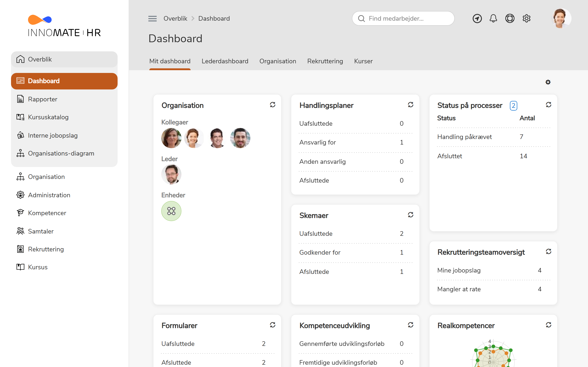The height and width of the screenshot is (367, 588).
Task: Select Rekruttering in the sidebar
Action: click(x=46, y=249)
